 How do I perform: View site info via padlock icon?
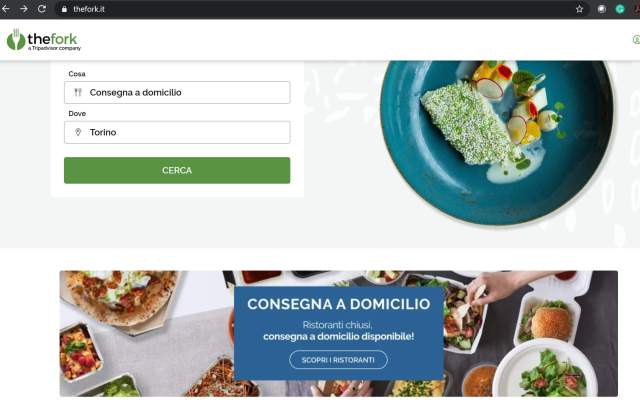coord(64,9)
